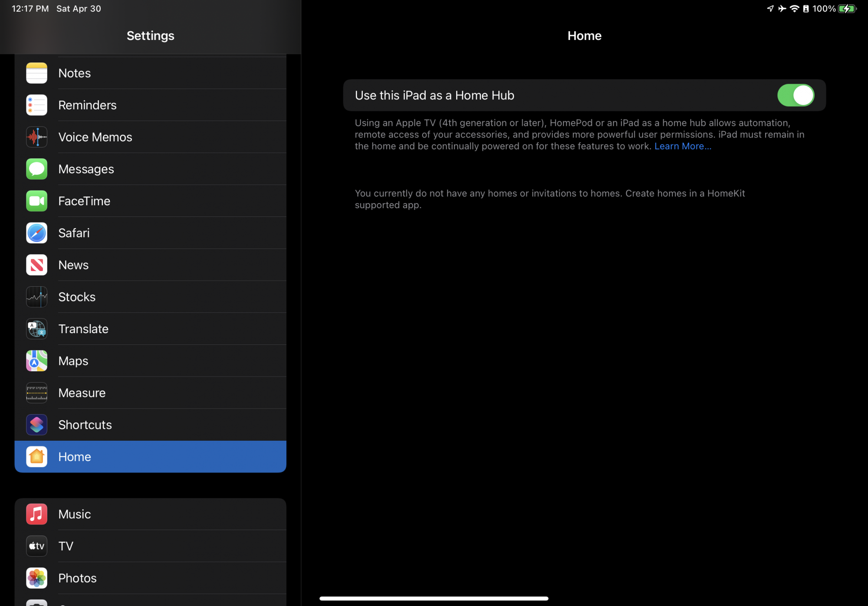Select the highlighted Home row
Screen dimensions: 868x606
[150, 457]
